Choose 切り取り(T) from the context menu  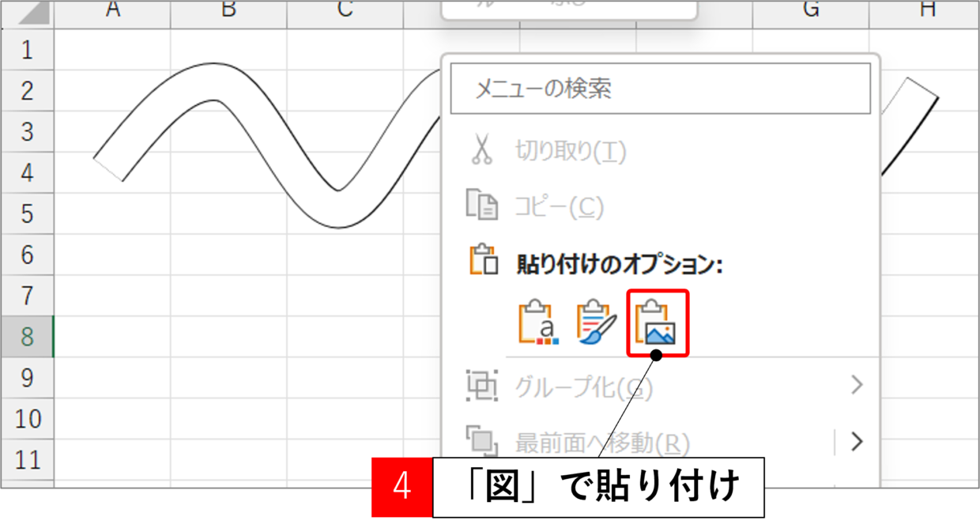[571, 151]
